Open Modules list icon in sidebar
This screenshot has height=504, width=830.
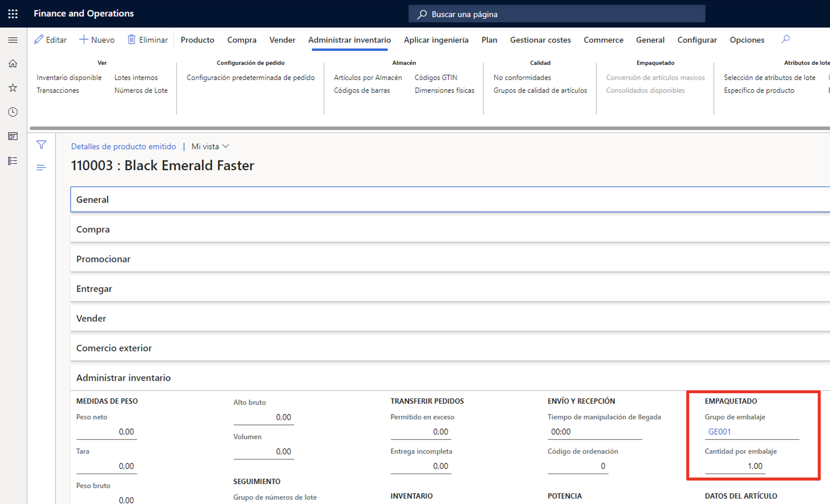(x=13, y=161)
